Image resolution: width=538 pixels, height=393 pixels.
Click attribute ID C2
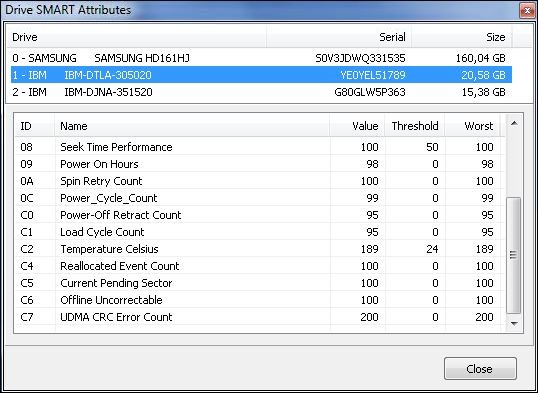[27, 249]
